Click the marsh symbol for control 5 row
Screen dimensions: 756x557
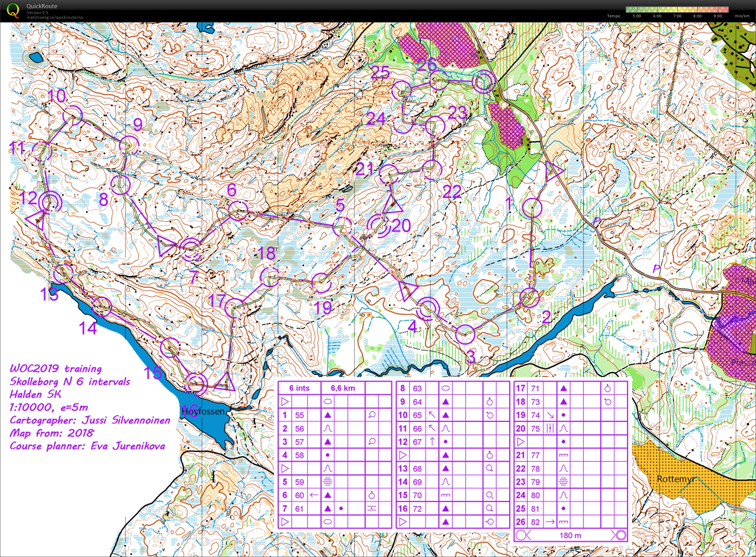[327, 482]
